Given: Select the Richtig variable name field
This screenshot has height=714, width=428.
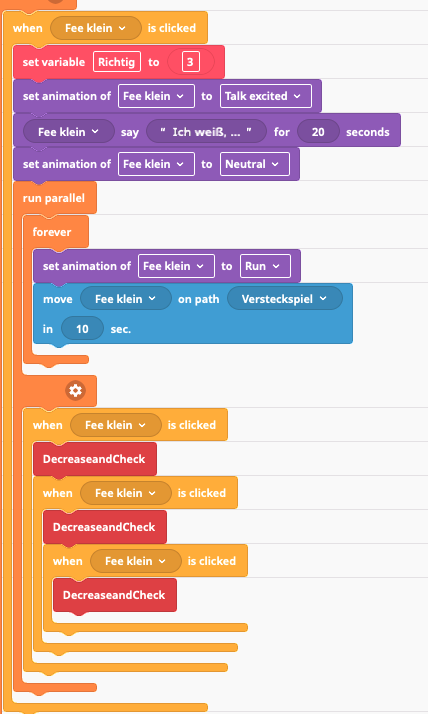Looking at the screenshot, I should pos(117,62).
